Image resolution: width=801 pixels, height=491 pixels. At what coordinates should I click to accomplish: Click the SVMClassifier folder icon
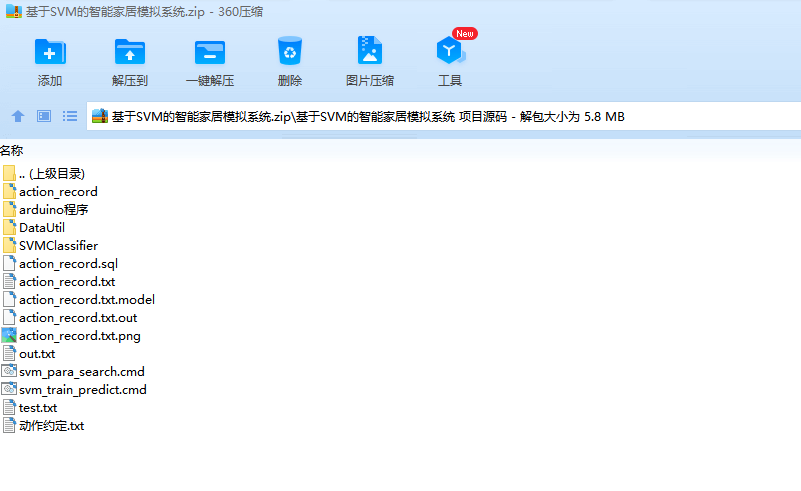9,246
